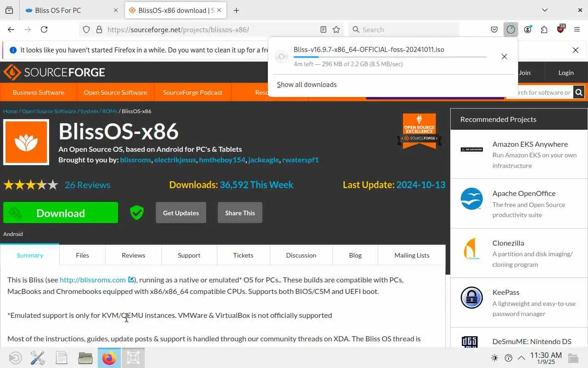Screen dimensions: 588x368
Task: Adjust brightness via tray sun icon
Action: point(495,358)
